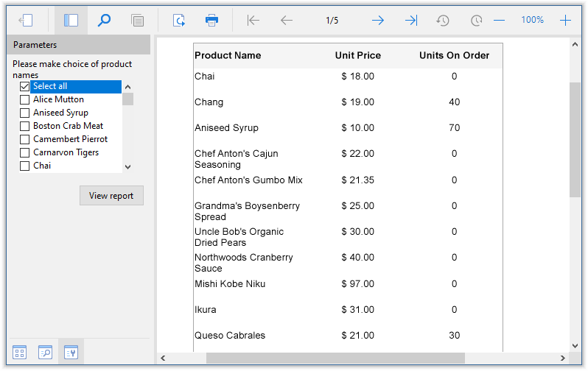Check the Boston Crab Meat checkbox
The image size is (588, 371).
coord(25,126)
